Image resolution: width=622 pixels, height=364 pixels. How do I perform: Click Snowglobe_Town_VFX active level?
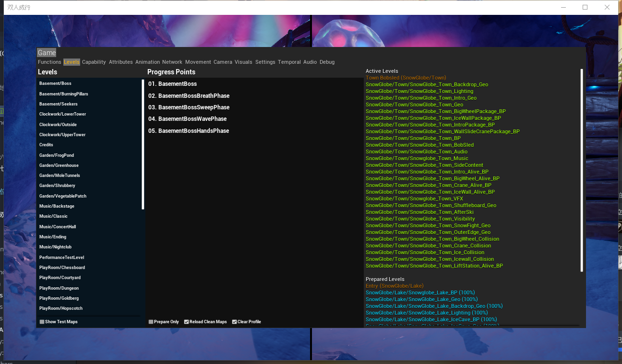415,199
